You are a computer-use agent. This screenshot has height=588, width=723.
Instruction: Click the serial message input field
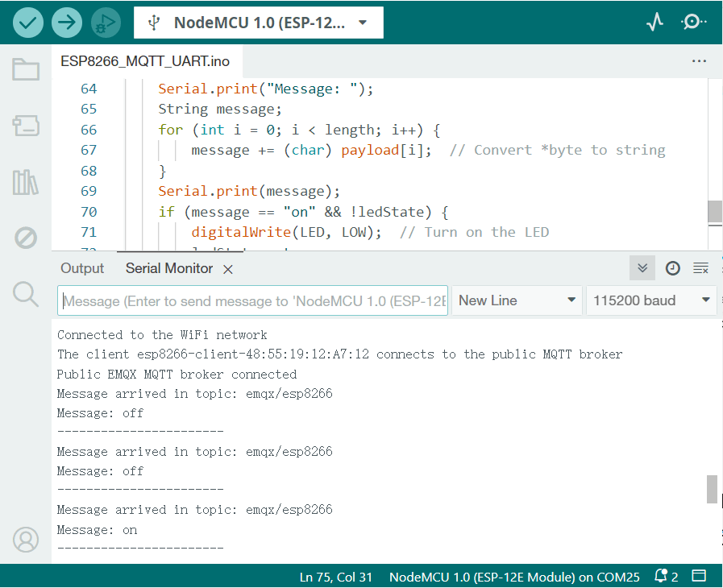point(252,300)
